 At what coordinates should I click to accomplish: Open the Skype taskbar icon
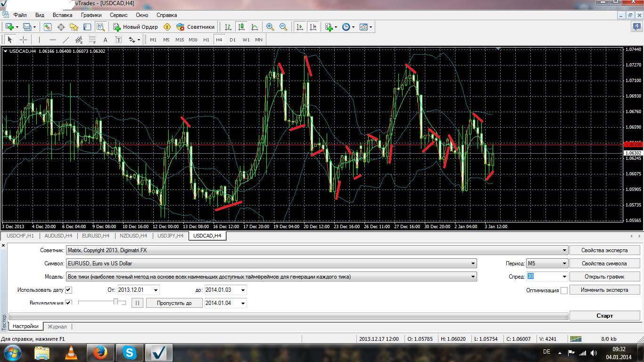130,352
